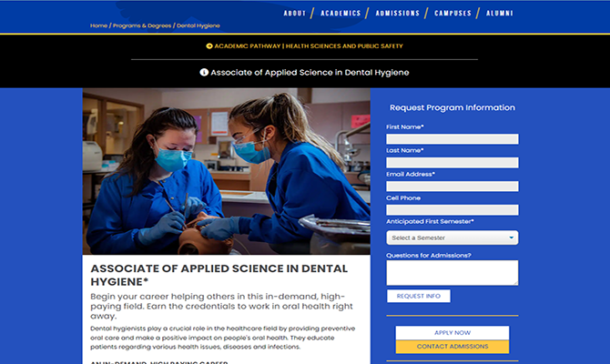Click the arrow icon beside Academic Pathway

pyautogui.click(x=209, y=45)
